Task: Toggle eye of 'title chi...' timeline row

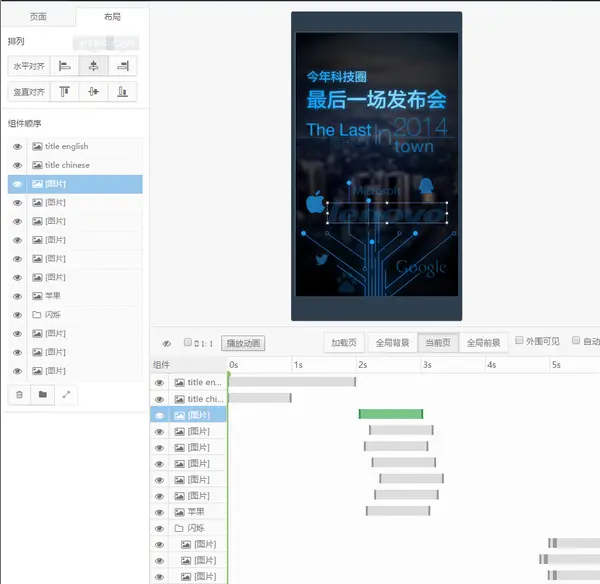Action: click(x=160, y=400)
